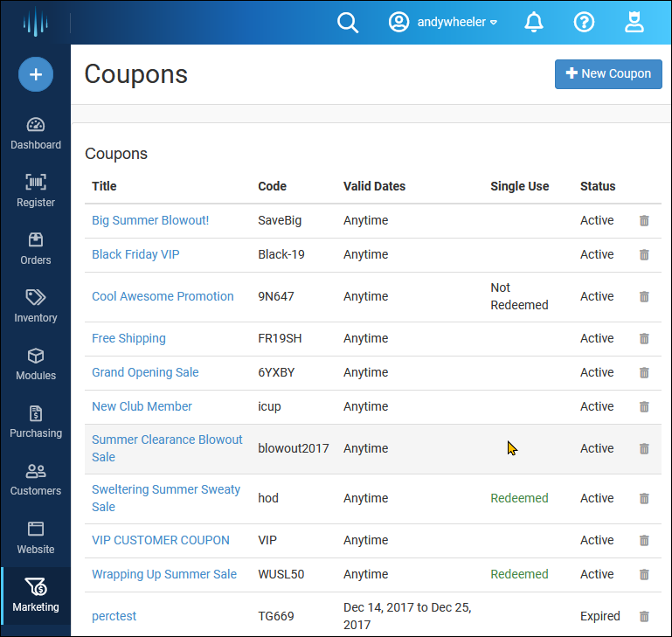This screenshot has width=672, height=637.
Task: Open the search magnifier icon
Action: [348, 23]
